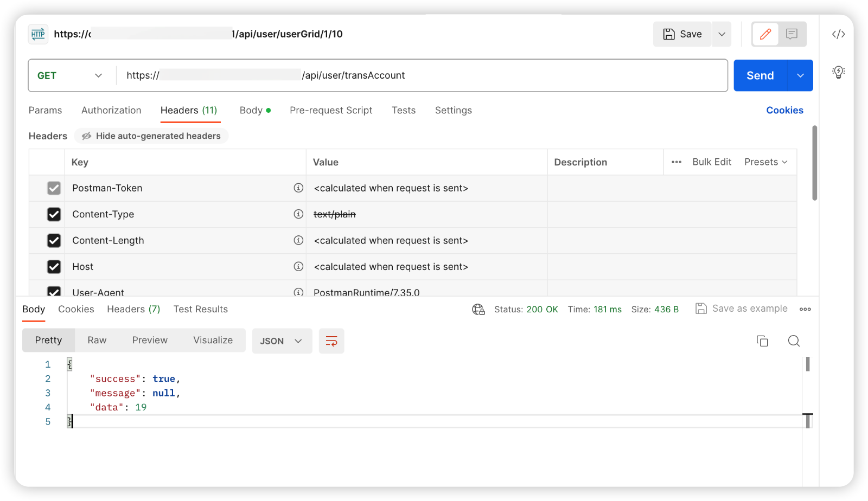868x501 pixels.
Task: Hide auto-generated headers
Action: click(151, 136)
